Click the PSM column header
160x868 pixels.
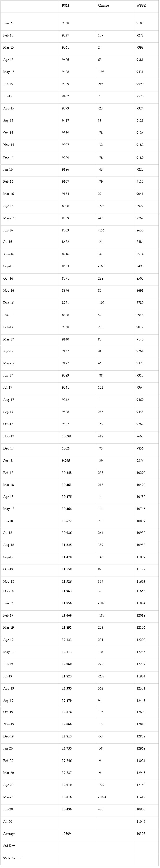(x=65, y=6)
